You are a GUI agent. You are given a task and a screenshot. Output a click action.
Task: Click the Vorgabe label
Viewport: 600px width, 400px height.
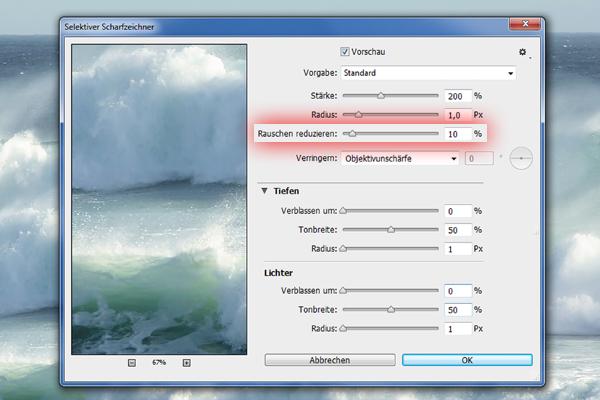tap(320, 73)
